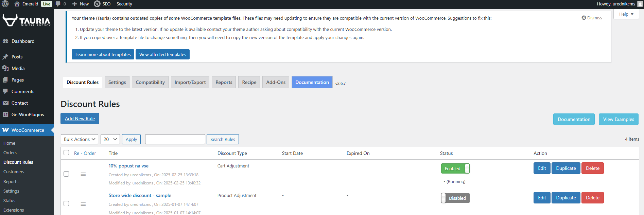Open the Howdy, urednikcms account menu
Screen dimensions: 644x215
point(620,4)
